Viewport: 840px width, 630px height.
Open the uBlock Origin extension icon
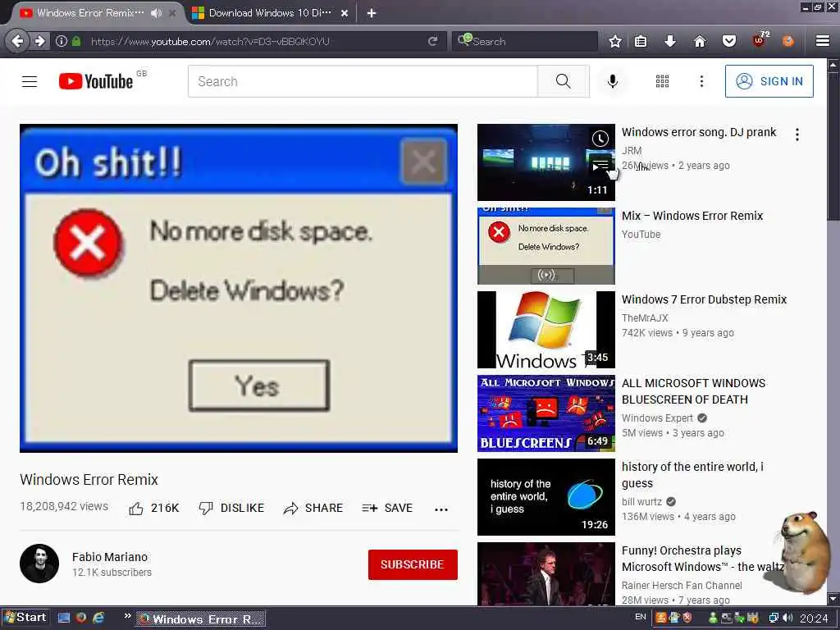(759, 40)
